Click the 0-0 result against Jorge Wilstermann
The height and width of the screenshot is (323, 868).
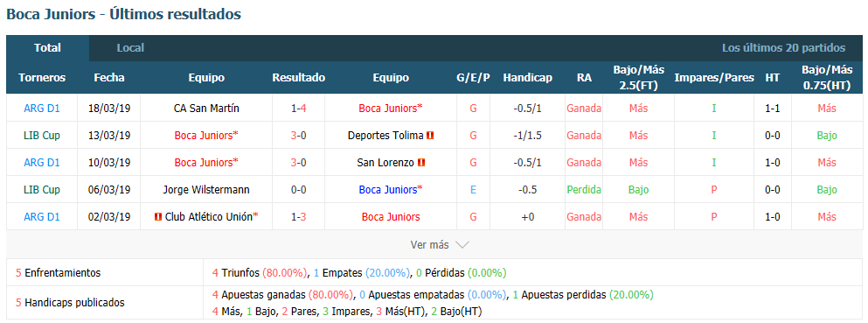299,189
